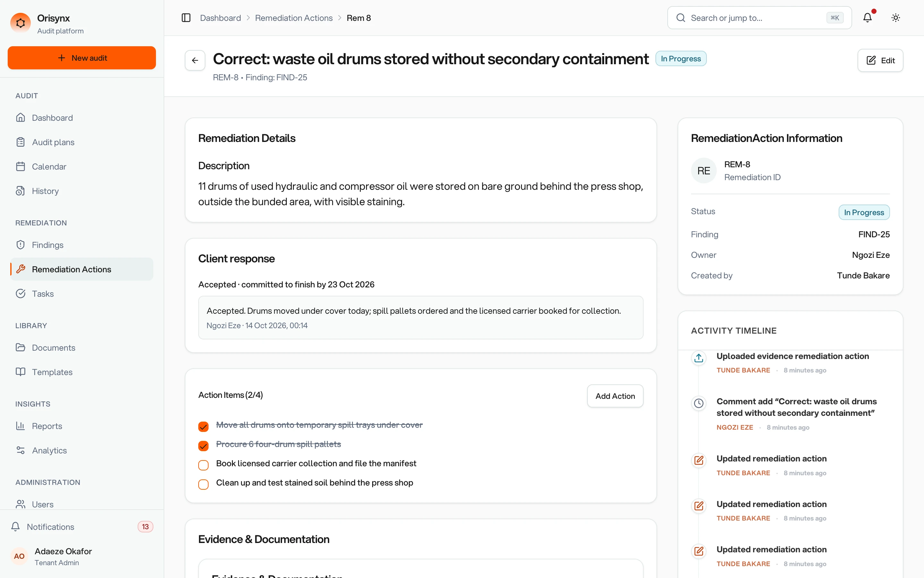Open Reports under Insights

tap(82, 426)
